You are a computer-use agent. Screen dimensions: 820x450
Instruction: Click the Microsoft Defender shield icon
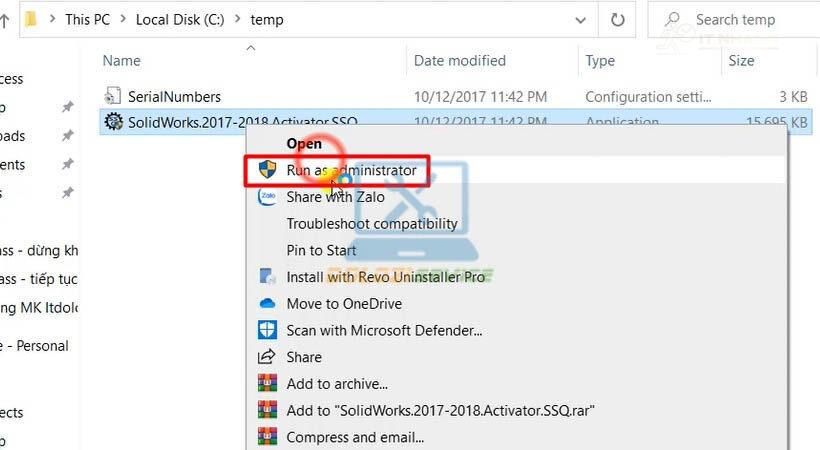click(x=267, y=330)
